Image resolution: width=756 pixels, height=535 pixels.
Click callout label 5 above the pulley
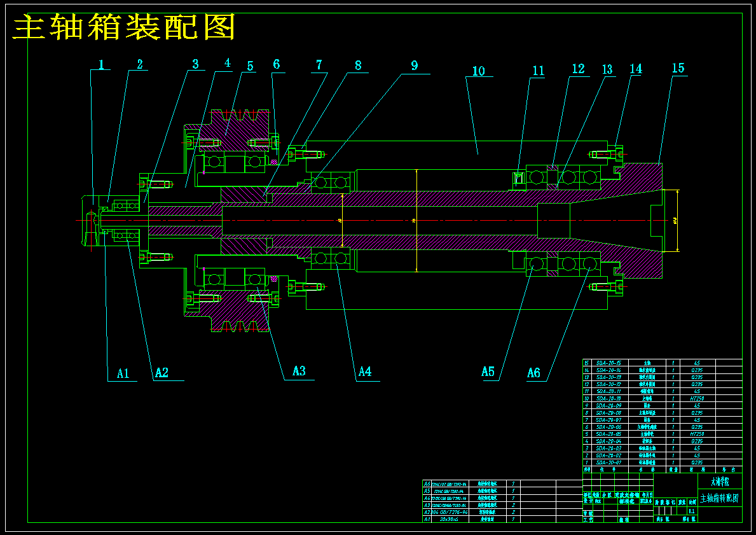click(251, 66)
